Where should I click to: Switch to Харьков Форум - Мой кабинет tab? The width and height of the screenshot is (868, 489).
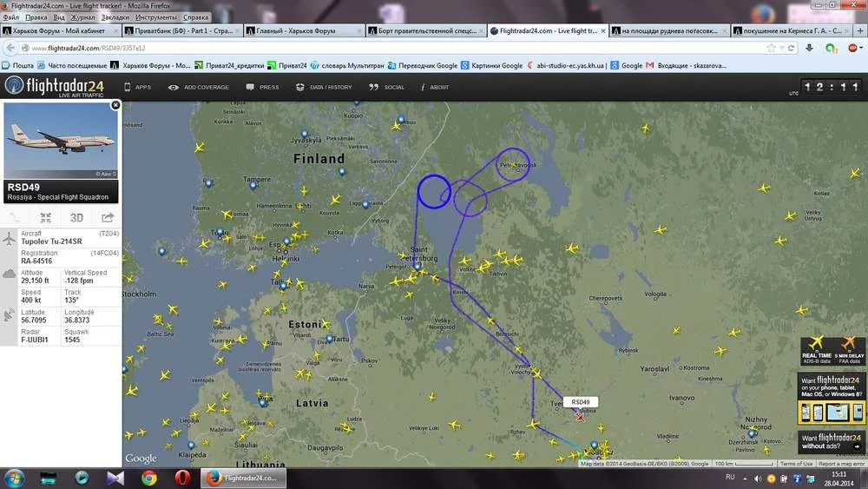[61, 31]
